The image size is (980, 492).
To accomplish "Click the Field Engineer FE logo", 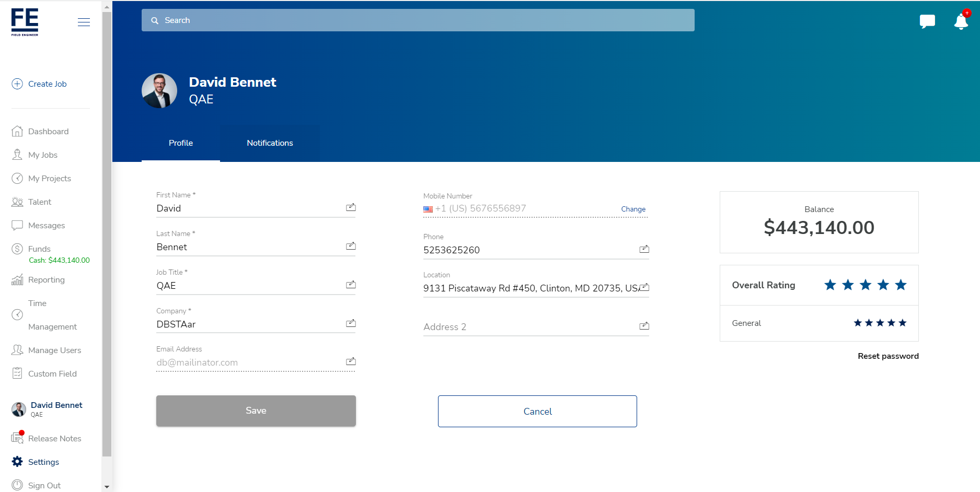I will tap(25, 22).
